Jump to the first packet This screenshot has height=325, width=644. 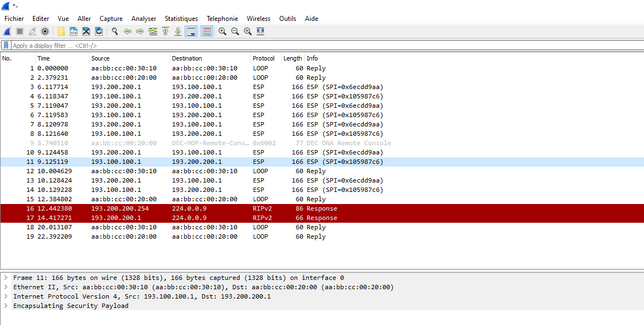165,31
